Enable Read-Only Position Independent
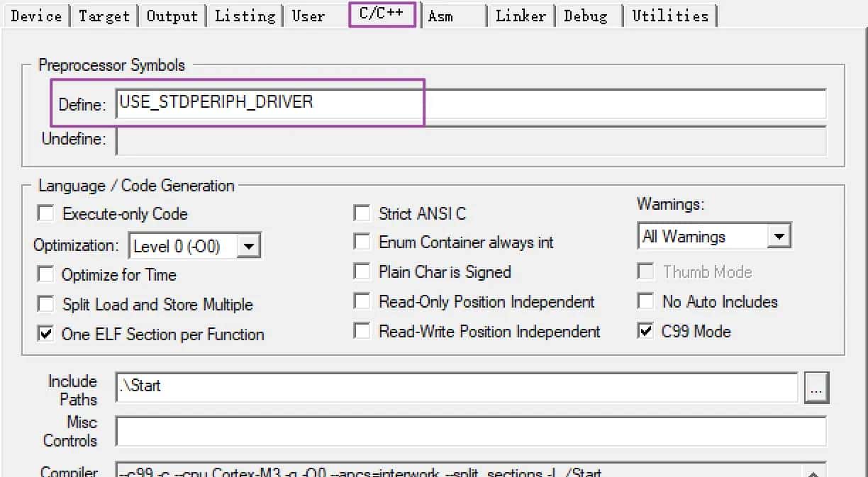Viewport: 868px width, 477px height. click(362, 302)
